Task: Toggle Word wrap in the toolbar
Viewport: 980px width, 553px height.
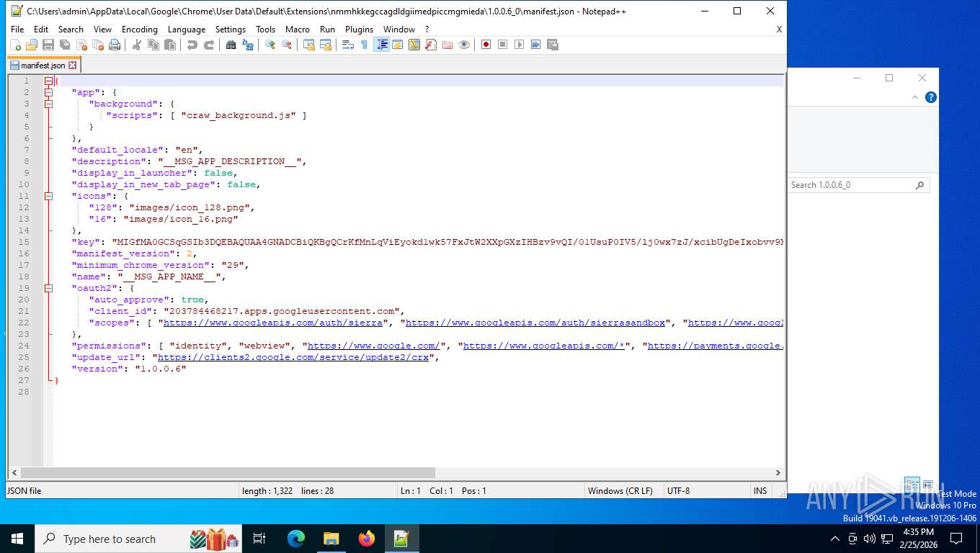Action: 347,45
